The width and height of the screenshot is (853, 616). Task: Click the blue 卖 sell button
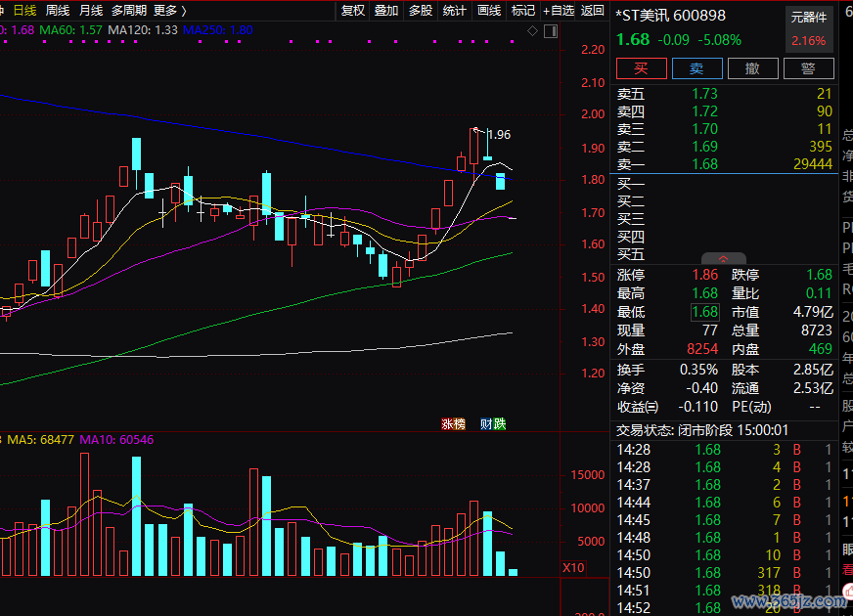696,68
